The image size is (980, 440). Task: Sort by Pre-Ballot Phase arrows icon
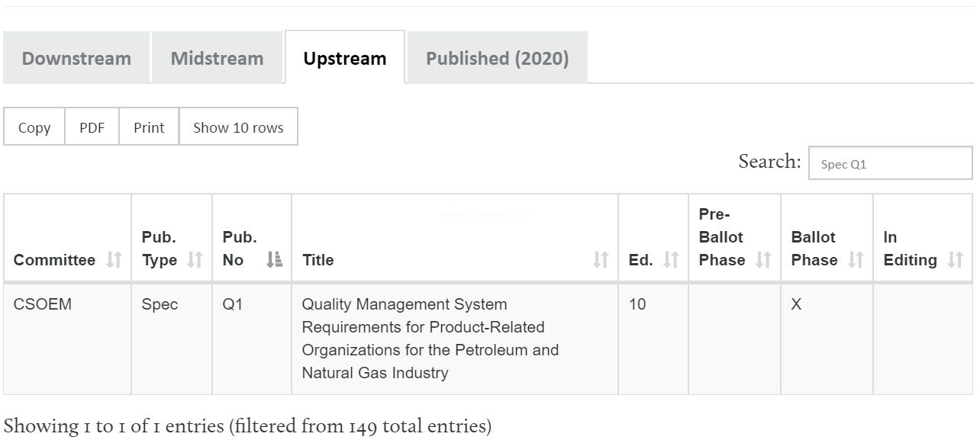(763, 260)
